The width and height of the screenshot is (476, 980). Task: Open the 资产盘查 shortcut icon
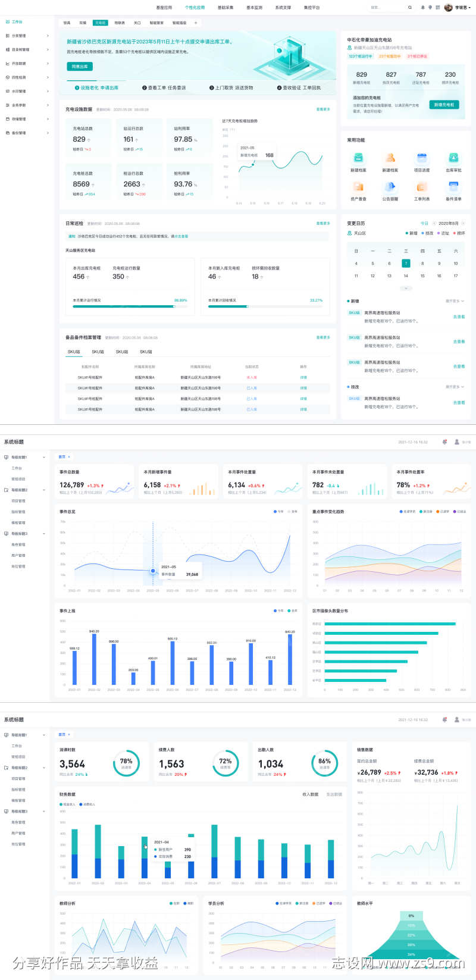tap(358, 187)
